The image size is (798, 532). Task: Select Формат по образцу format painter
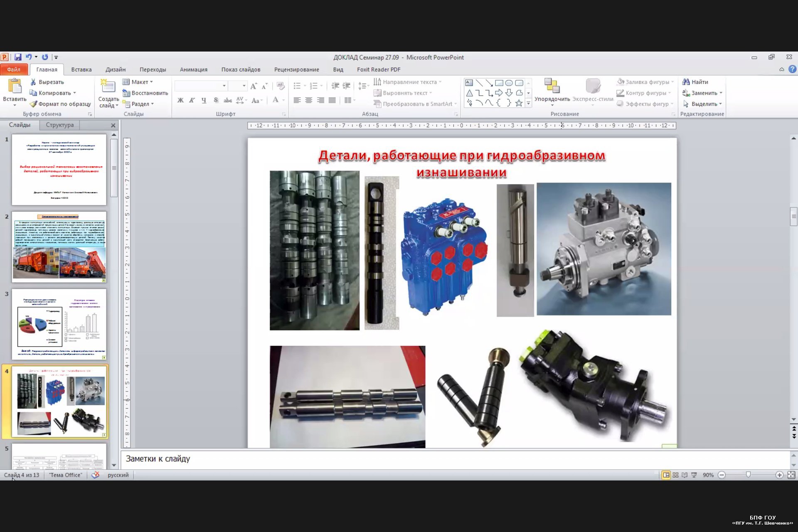(60, 104)
